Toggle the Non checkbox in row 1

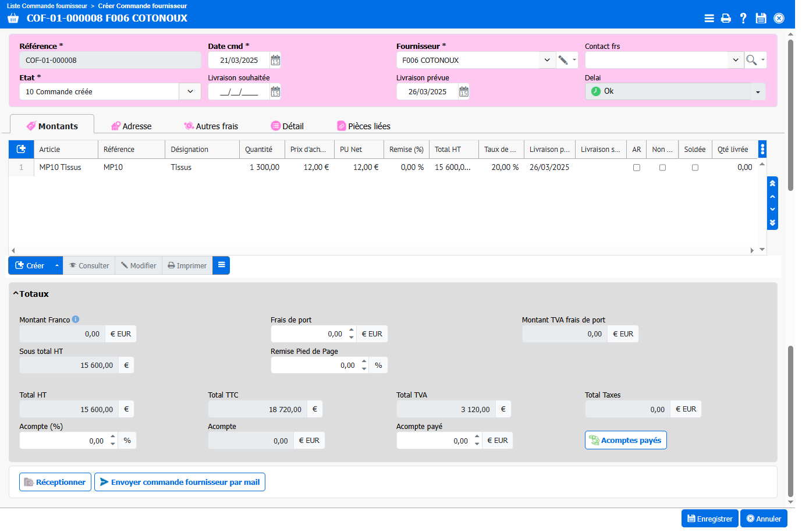pyautogui.click(x=662, y=168)
